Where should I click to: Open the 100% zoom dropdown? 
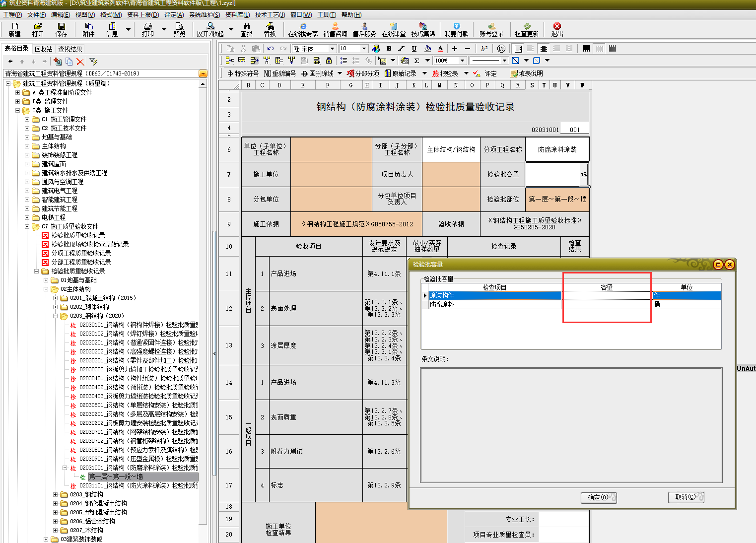click(x=462, y=61)
